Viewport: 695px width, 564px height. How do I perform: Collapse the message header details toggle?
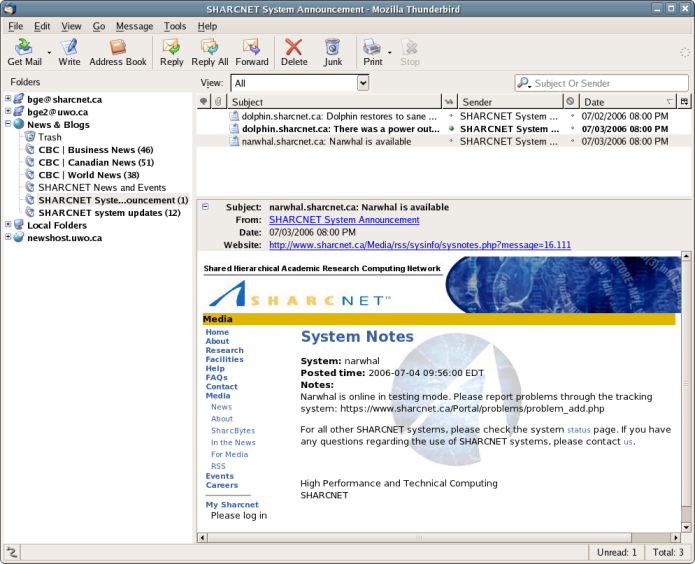(x=205, y=206)
